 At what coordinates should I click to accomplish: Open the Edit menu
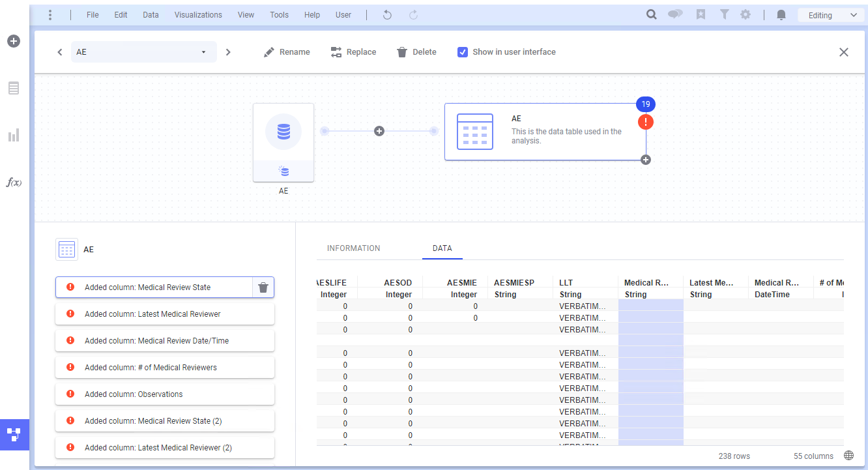pyautogui.click(x=121, y=15)
